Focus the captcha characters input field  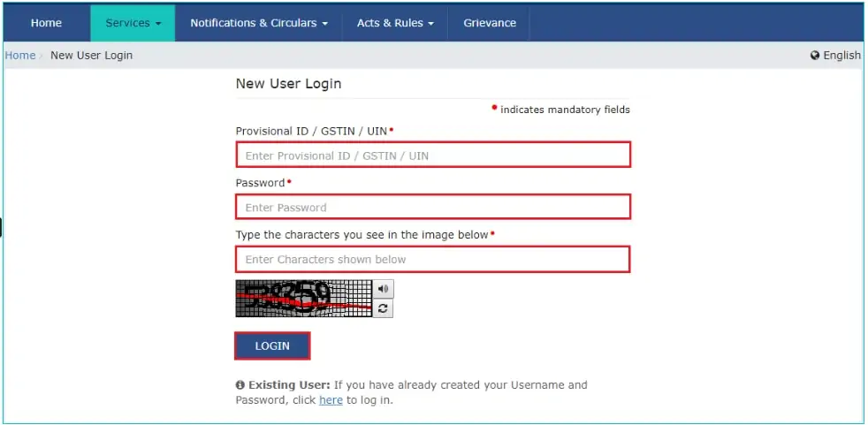tap(433, 259)
